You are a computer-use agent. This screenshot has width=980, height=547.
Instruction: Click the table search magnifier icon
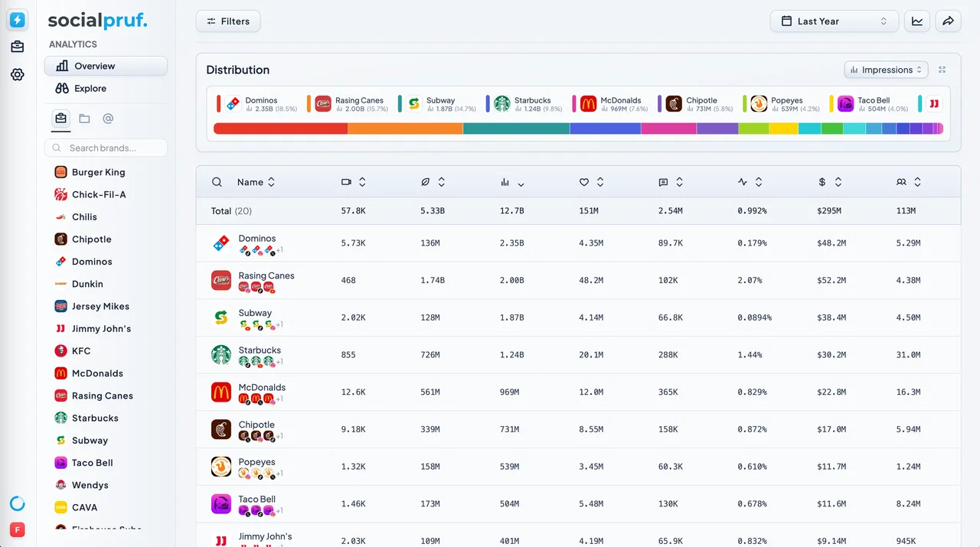[x=217, y=182]
